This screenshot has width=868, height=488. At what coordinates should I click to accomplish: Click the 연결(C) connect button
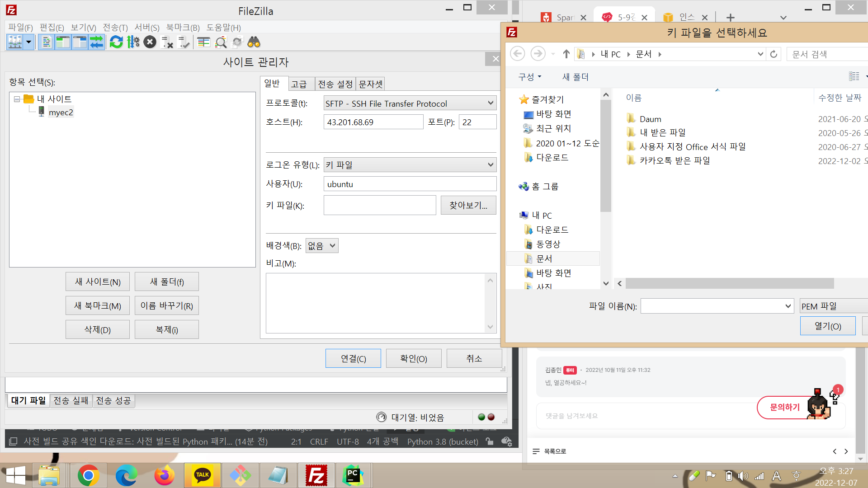[x=353, y=359]
